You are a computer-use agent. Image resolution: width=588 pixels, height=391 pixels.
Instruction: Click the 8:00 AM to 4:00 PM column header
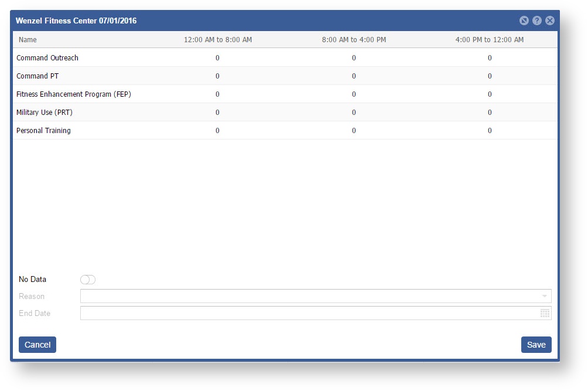354,40
